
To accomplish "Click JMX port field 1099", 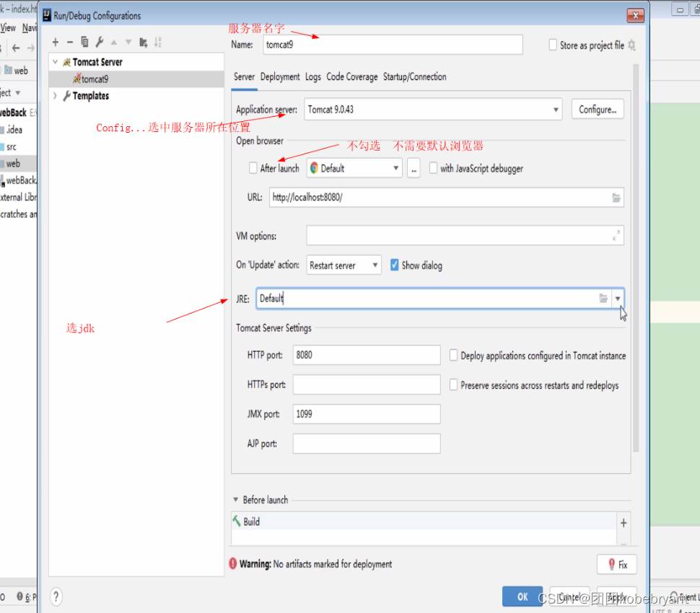I will (367, 414).
